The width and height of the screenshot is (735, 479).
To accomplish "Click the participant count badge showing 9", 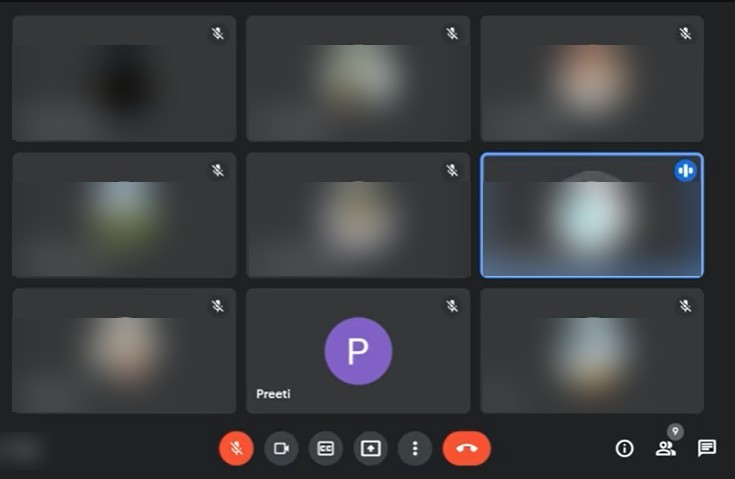I will tap(675, 431).
